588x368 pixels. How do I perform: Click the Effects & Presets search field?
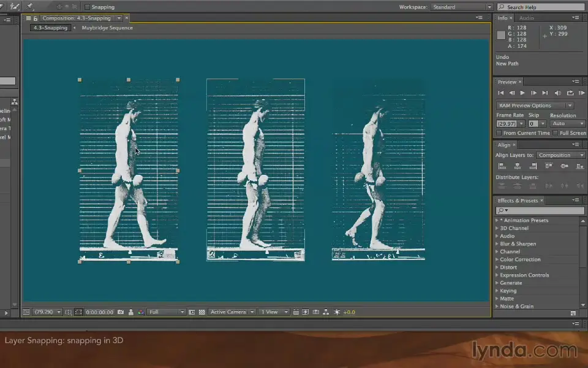pos(540,210)
